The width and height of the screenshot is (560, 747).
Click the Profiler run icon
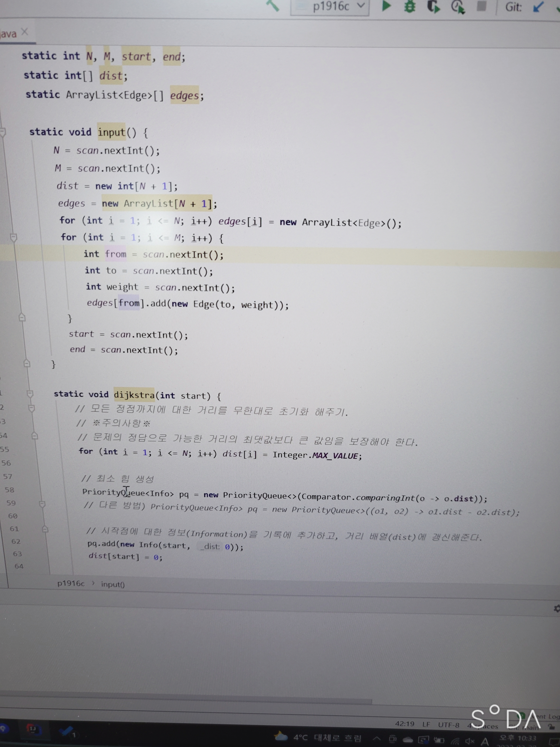(x=458, y=6)
